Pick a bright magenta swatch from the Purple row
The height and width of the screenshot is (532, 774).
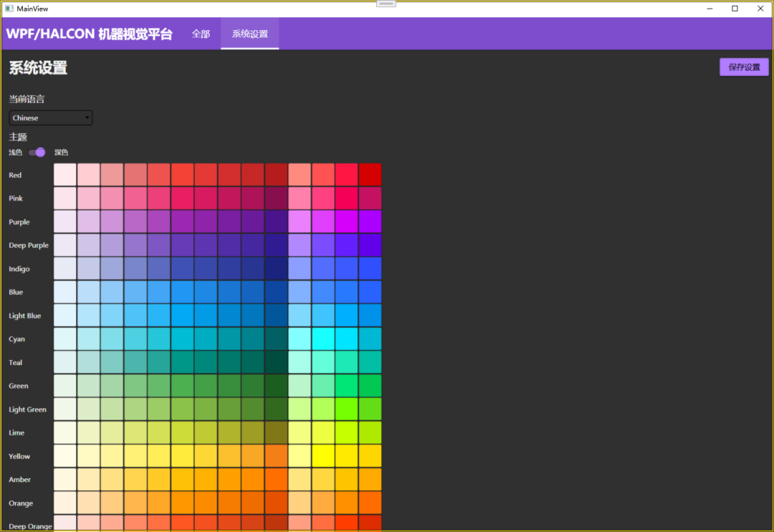[347, 221]
